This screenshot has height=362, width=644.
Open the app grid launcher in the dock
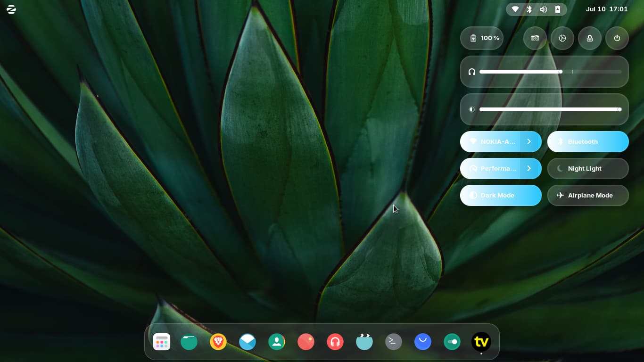click(x=162, y=342)
